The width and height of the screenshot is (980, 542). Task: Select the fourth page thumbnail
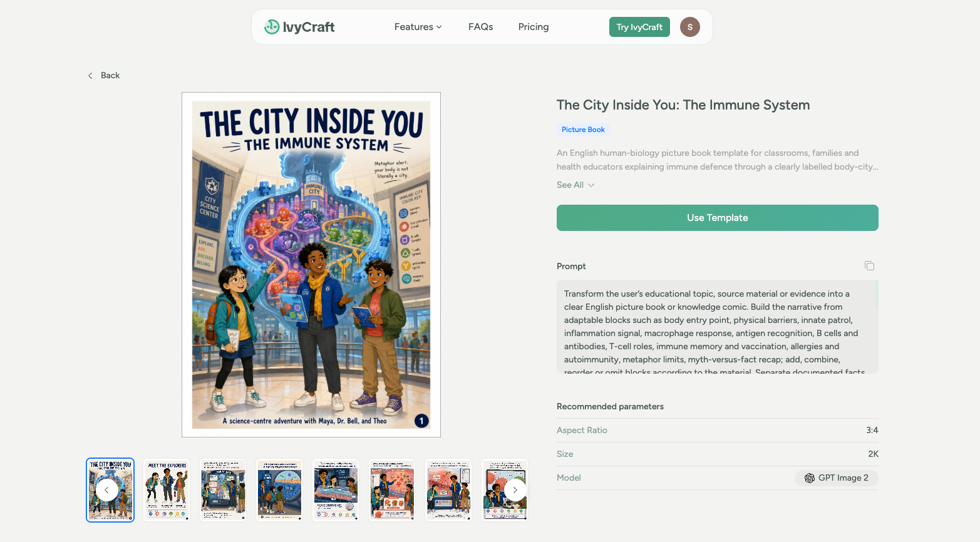tap(279, 490)
